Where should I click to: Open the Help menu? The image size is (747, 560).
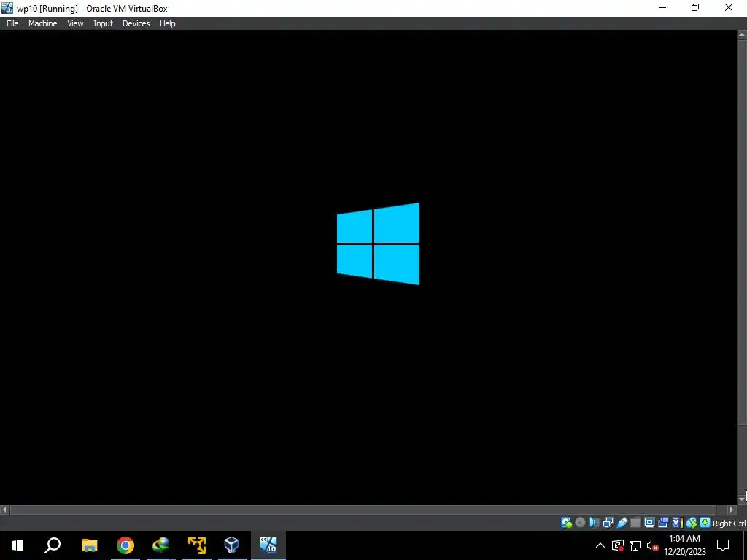[x=167, y=23]
